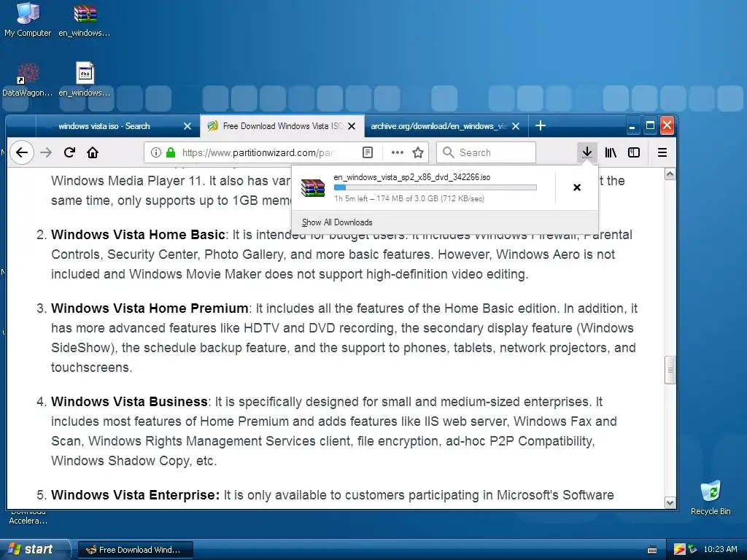Click page scrollbar down arrow
The image size is (747, 560).
670,503
